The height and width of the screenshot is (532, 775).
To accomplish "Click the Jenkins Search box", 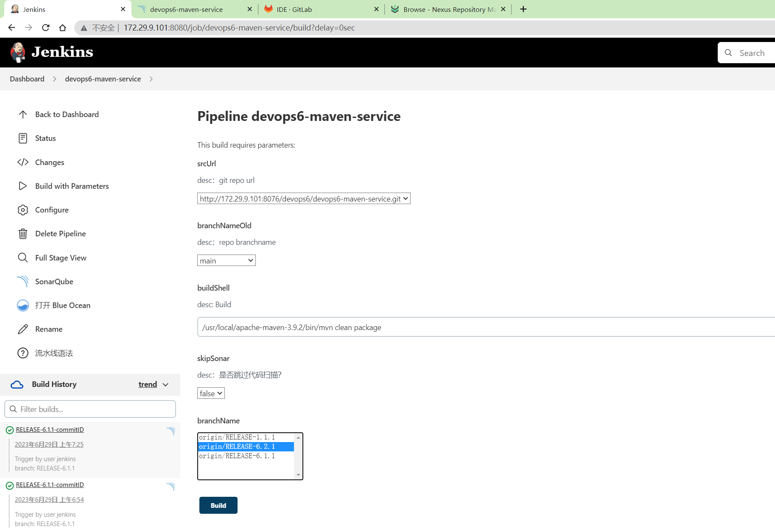I will pos(747,53).
